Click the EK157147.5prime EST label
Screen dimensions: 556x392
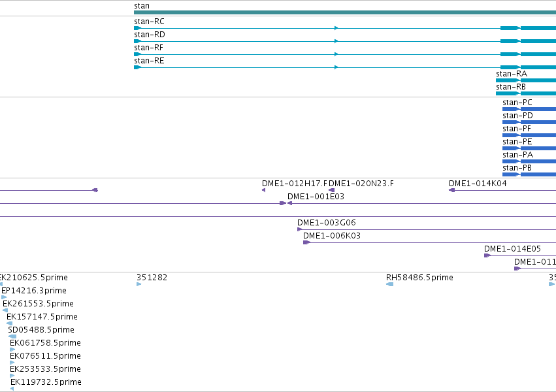pos(42,317)
